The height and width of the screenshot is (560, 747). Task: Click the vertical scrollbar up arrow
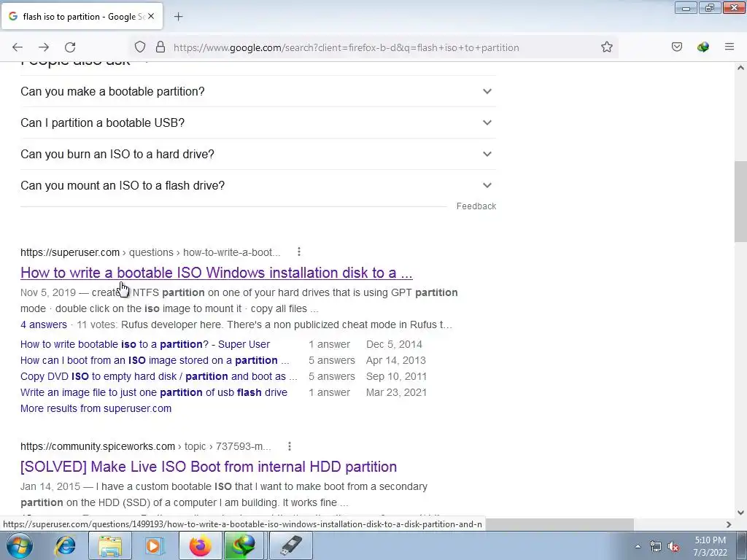tap(741, 68)
